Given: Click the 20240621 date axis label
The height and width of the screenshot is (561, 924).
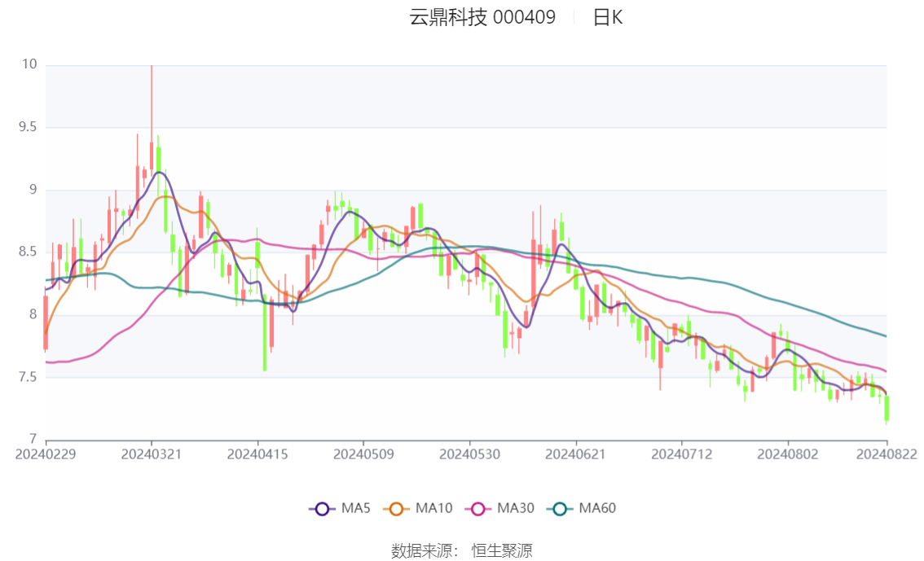Looking at the screenshot, I should (576, 454).
